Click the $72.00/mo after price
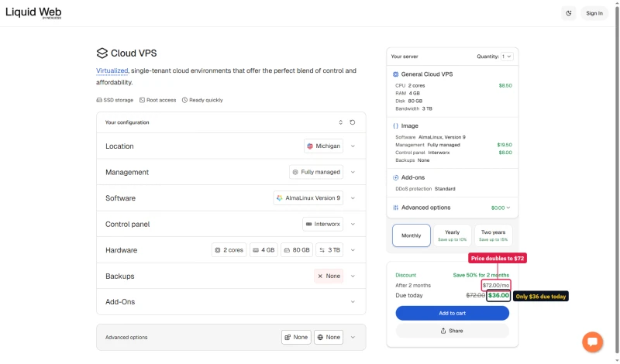620x364 pixels. [x=496, y=285]
